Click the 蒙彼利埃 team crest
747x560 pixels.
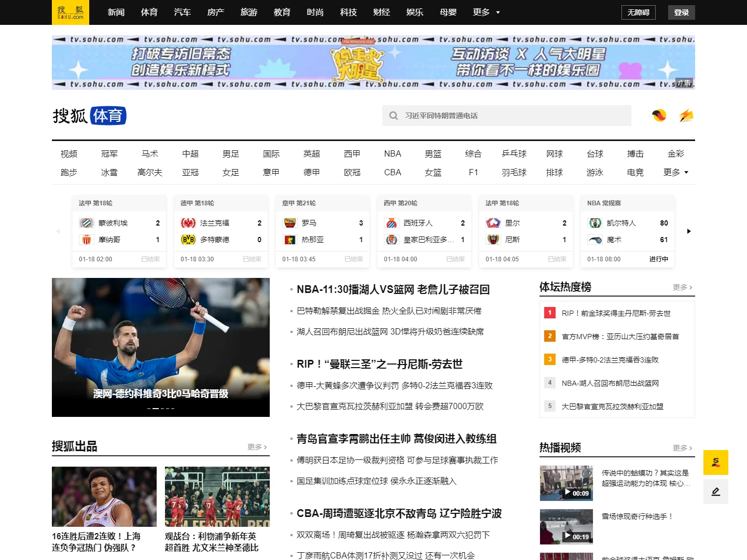86,223
